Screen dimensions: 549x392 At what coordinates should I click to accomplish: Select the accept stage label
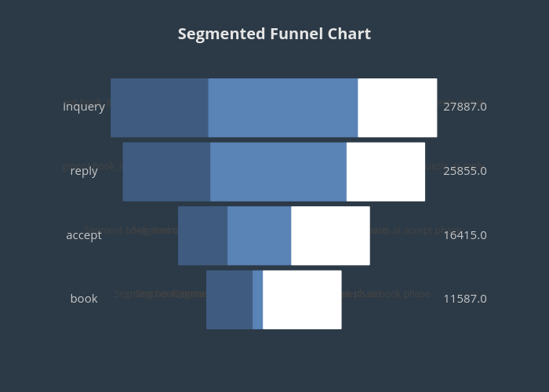(84, 235)
